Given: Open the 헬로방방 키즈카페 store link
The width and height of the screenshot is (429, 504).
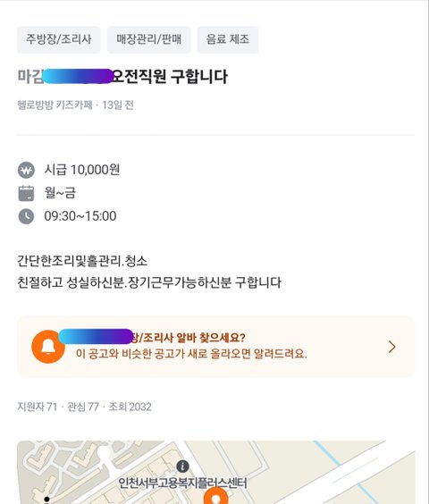Looking at the screenshot, I should point(55,105).
